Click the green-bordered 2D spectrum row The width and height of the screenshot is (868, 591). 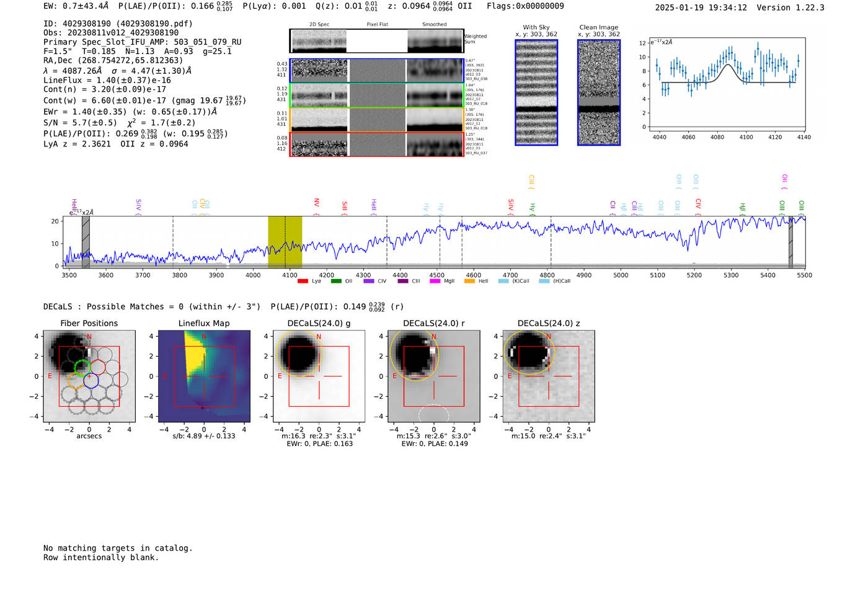point(376,96)
